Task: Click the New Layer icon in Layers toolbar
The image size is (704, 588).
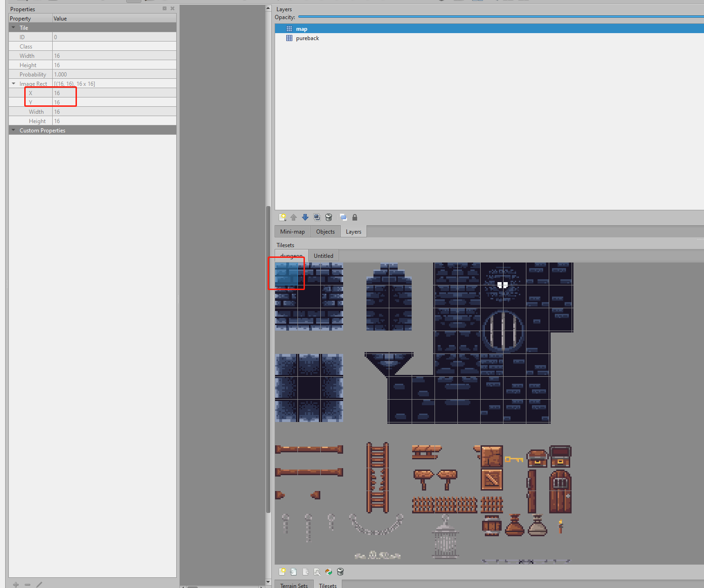Action: (282, 217)
